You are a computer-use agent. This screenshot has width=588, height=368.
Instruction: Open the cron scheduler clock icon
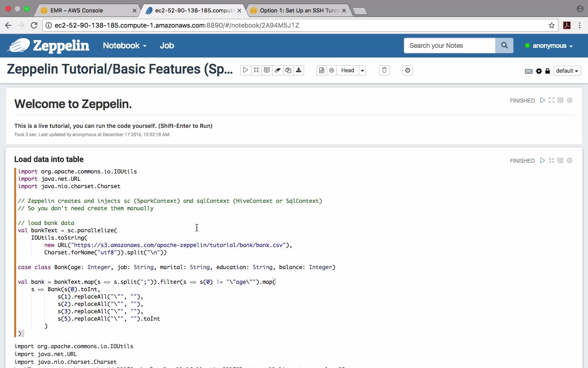407,70
